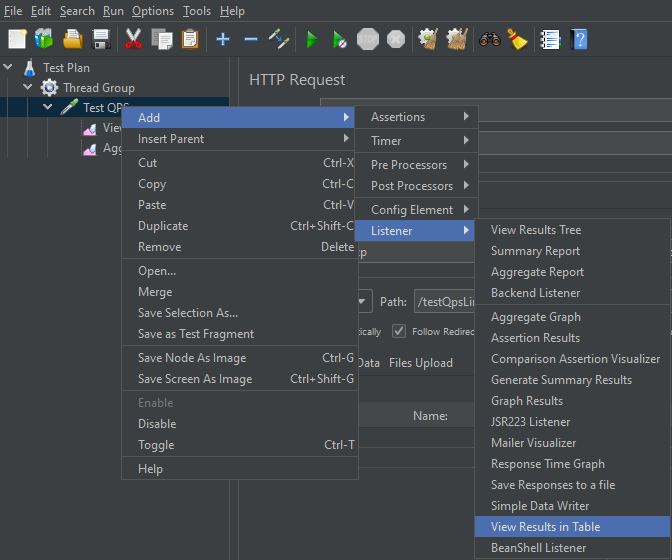Expand the Assertions submenu

416,117
